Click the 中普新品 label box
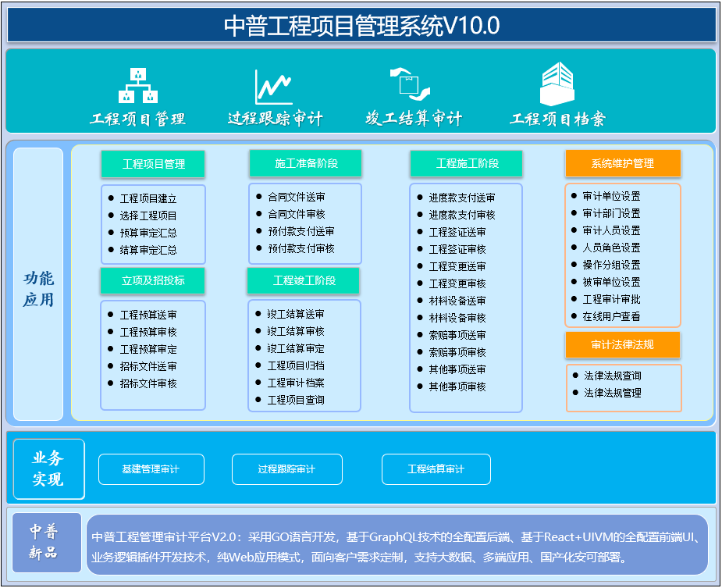The height and width of the screenshot is (588, 722). pos(47,543)
